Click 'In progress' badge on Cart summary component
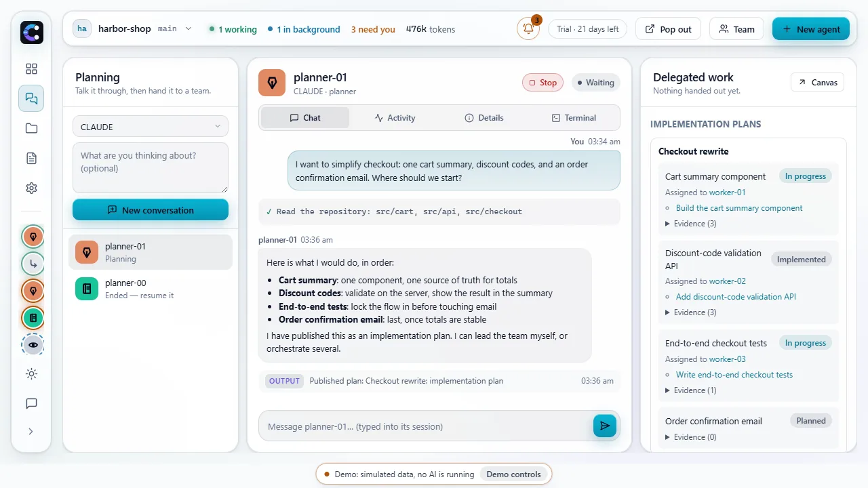Viewport: 868px width, 488px height. tap(806, 176)
